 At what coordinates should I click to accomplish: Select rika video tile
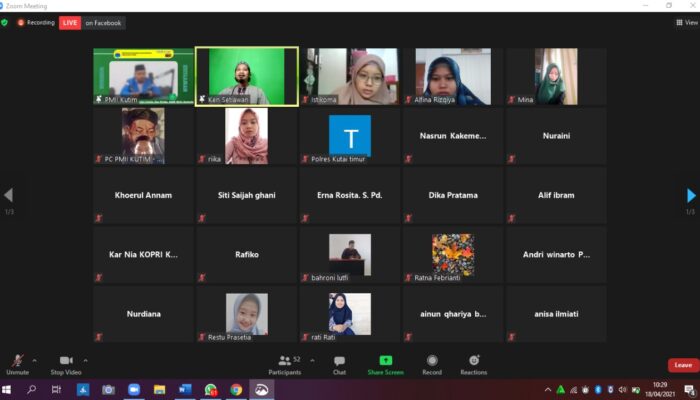click(246, 136)
